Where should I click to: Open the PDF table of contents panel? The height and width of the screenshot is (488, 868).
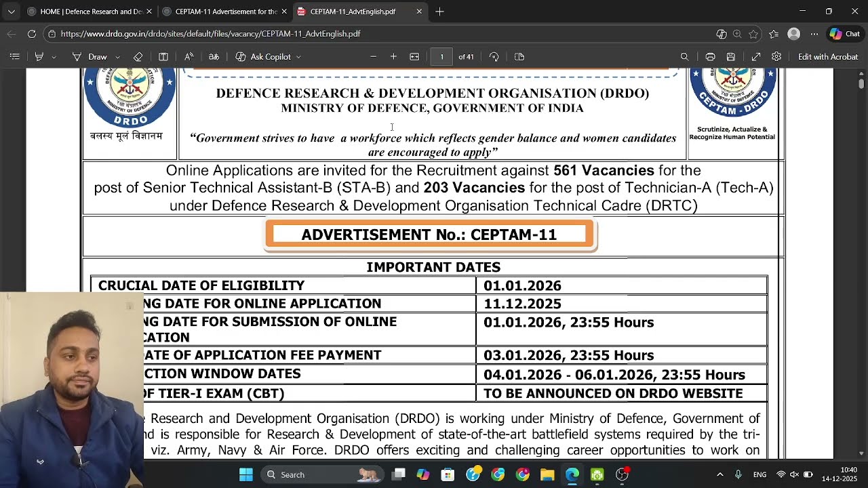tap(14, 57)
